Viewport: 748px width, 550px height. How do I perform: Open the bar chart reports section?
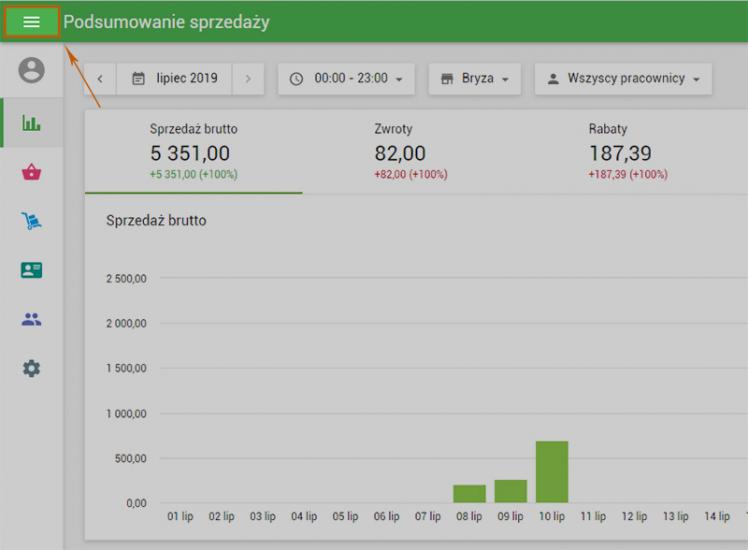[x=32, y=124]
